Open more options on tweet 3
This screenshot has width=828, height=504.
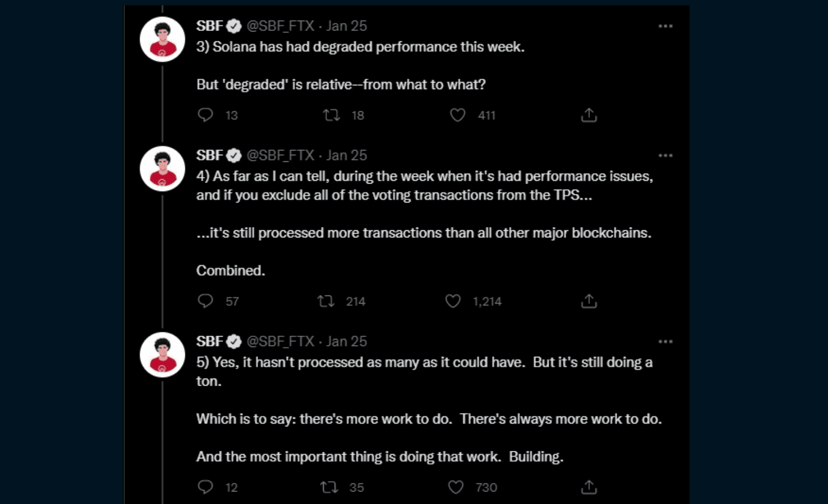point(665,26)
